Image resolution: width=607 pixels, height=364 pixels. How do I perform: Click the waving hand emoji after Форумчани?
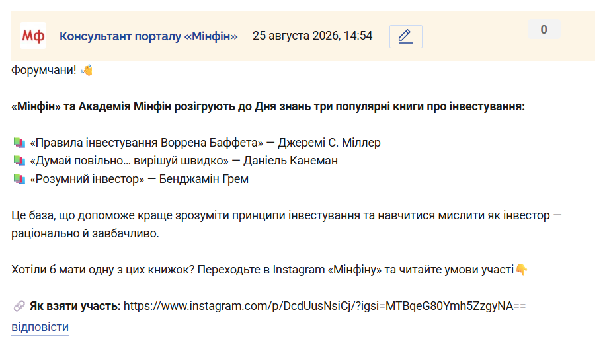87,71
